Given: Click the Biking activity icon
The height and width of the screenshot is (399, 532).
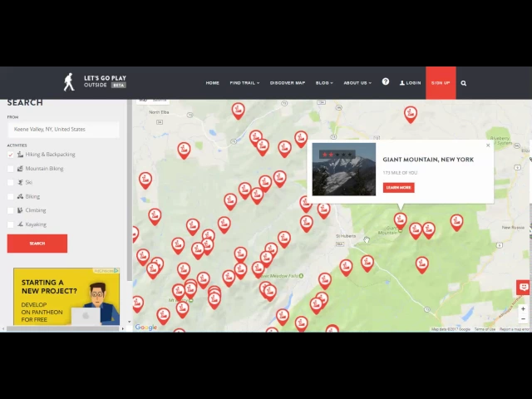Looking at the screenshot, I should pos(20,196).
